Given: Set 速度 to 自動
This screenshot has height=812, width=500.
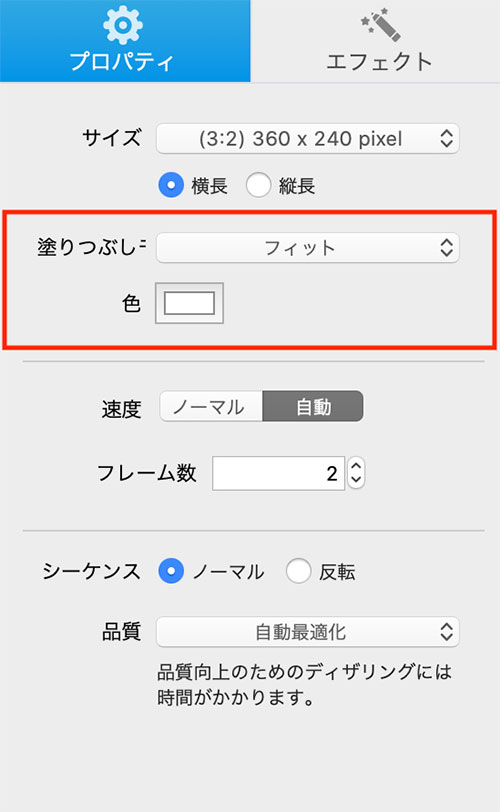Looking at the screenshot, I should coord(313,407).
